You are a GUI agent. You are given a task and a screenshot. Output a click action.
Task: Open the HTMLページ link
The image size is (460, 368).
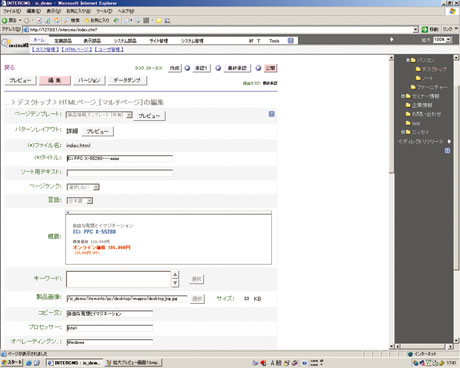coord(77,49)
